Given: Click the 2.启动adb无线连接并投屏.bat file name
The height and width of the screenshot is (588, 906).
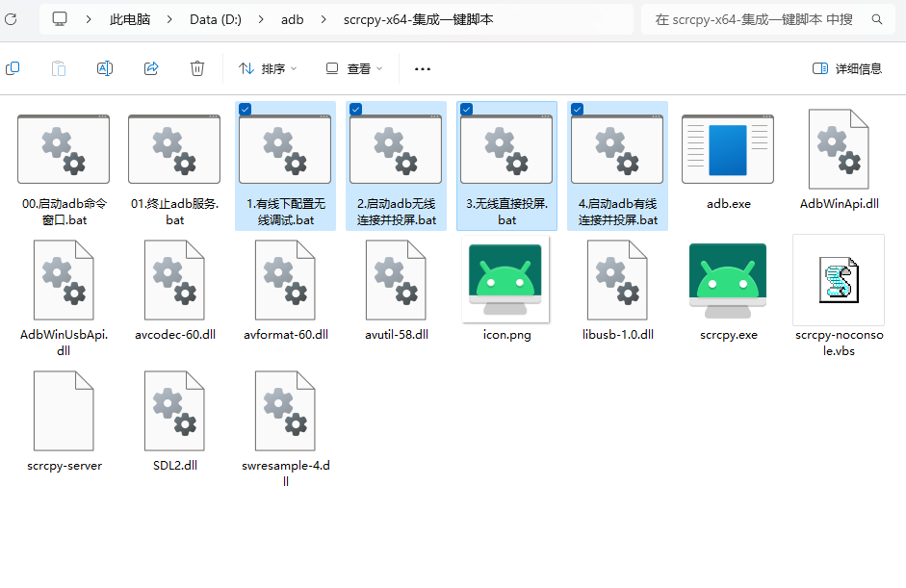Looking at the screenshot, I should coord(397,212).
